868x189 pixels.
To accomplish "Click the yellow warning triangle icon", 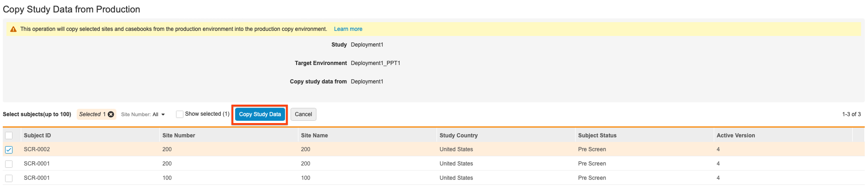I will tap(13, 29).
